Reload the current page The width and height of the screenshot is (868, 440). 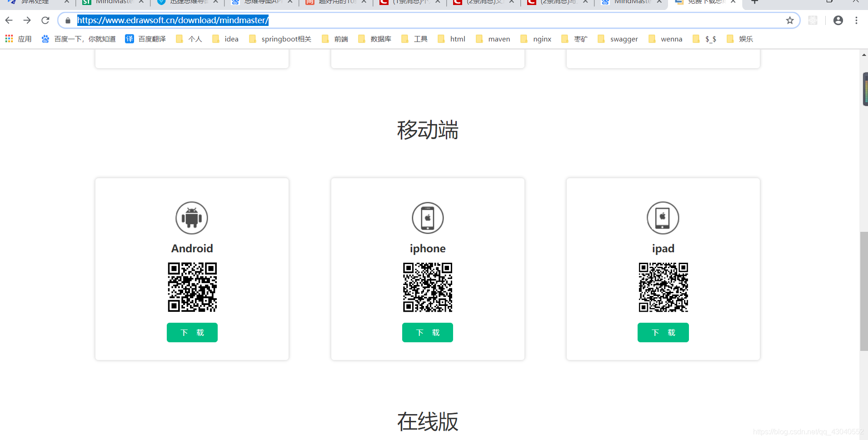pos(45,20)
